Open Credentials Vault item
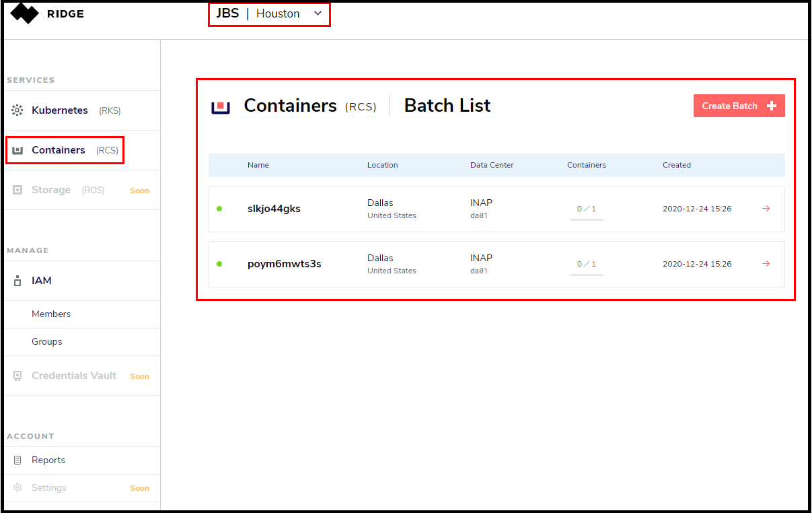 (x=82, y=376)
